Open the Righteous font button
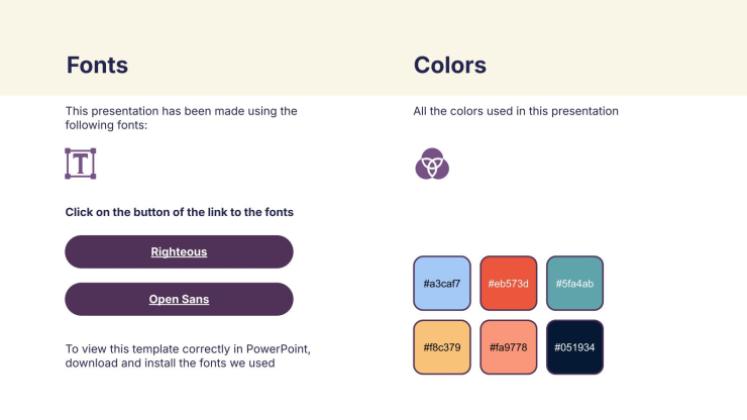The width and height of the screenshot is (747, 420). [179, 252]
